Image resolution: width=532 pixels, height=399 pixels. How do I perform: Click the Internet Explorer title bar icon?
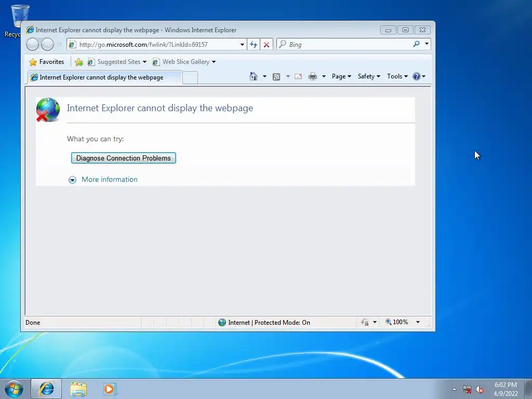(x=30, y=30)
